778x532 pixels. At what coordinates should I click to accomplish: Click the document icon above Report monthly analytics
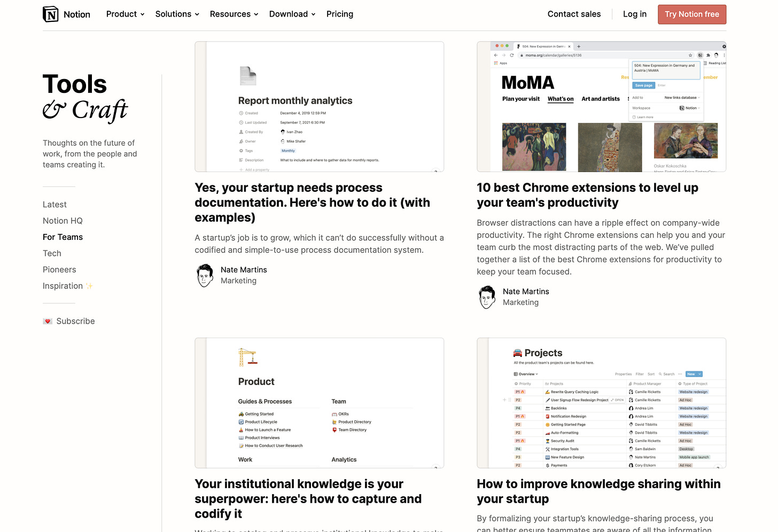248,76
